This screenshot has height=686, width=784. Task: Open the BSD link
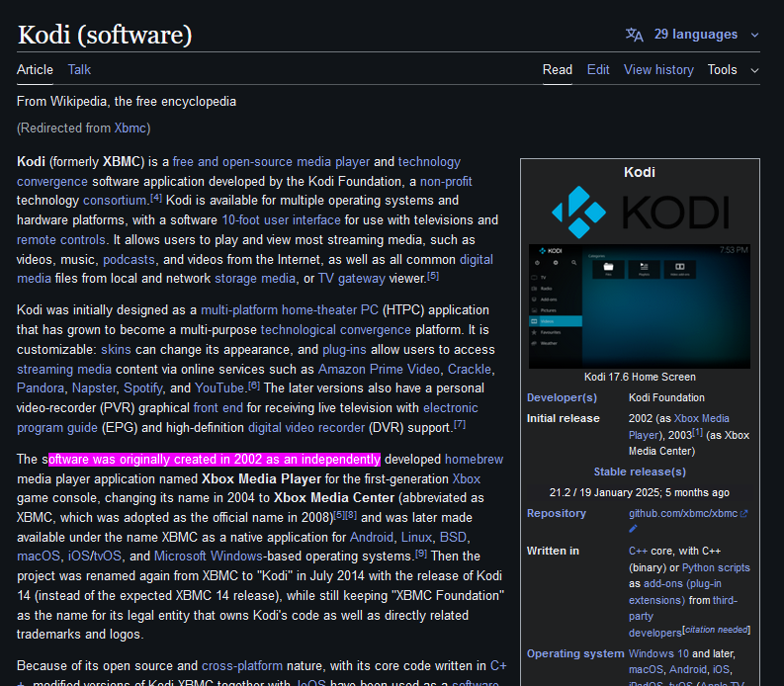coord(453,538)
